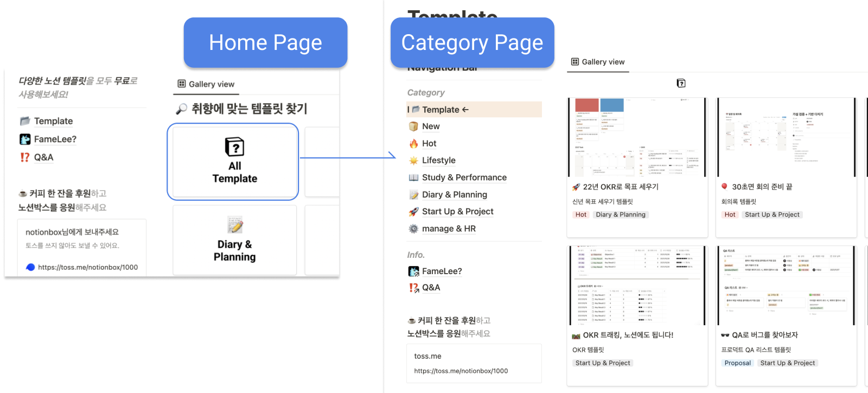Click the toss logo icon by the Home Page link

point(30,267)
